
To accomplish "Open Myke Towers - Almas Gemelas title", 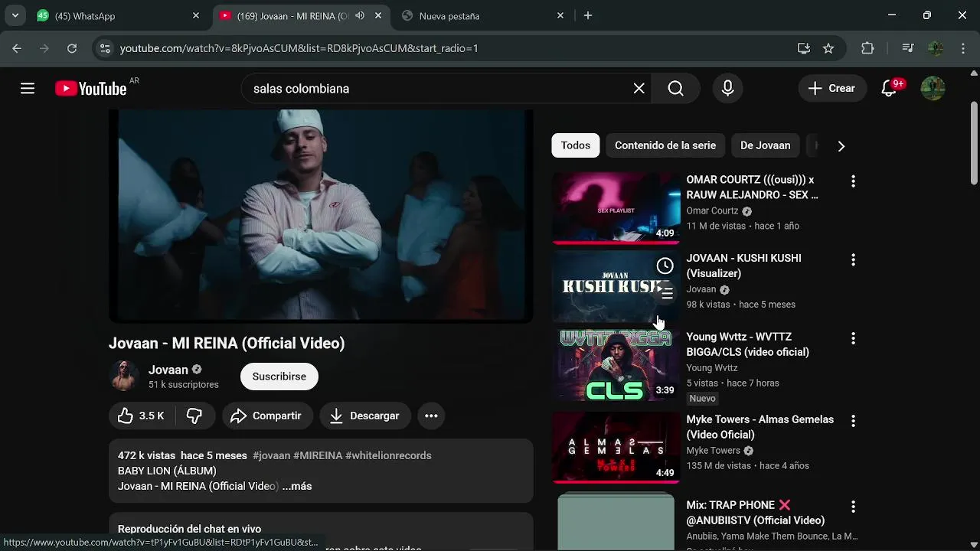I will point(760,427).
